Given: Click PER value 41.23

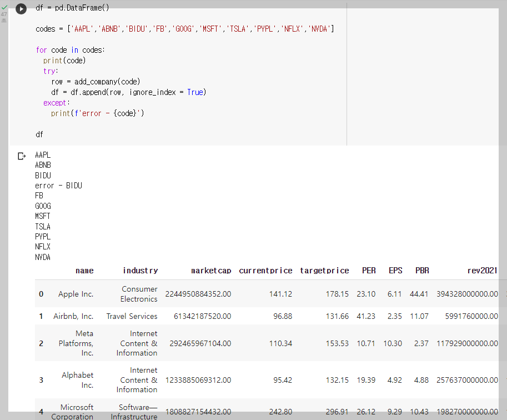Looking at the screenshot, I should [366, 316].
